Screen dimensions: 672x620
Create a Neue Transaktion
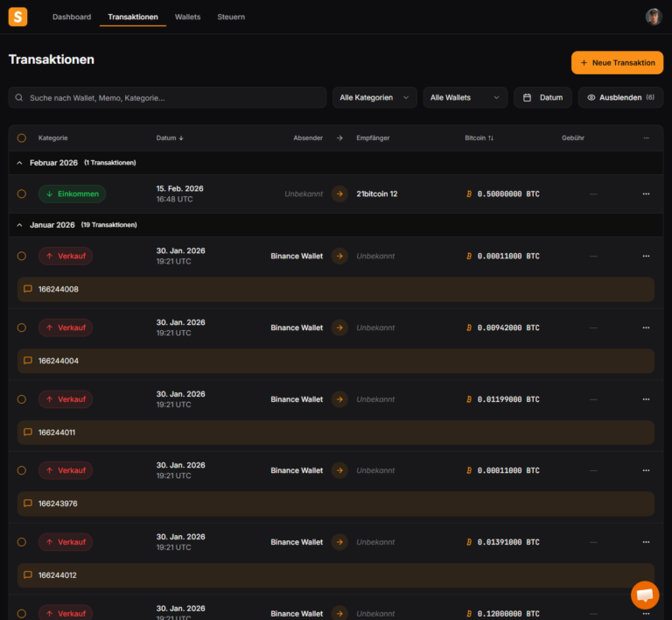[x=617, y=62]
